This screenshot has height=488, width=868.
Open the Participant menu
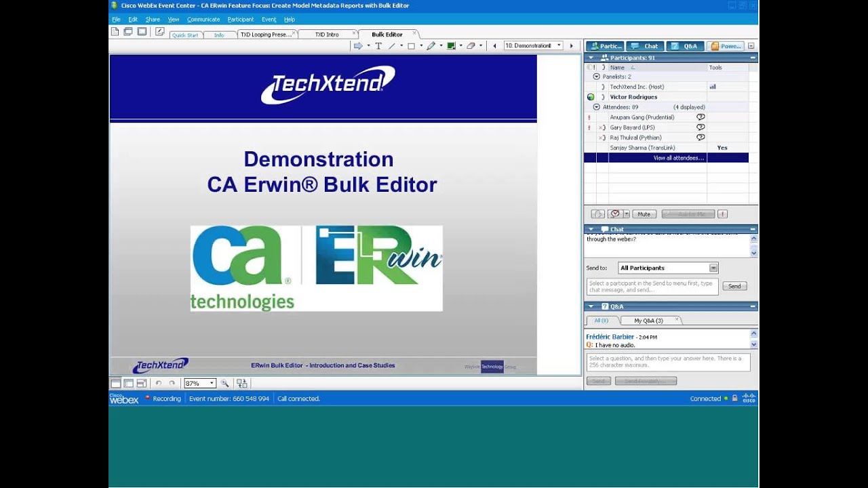point(241,20)
